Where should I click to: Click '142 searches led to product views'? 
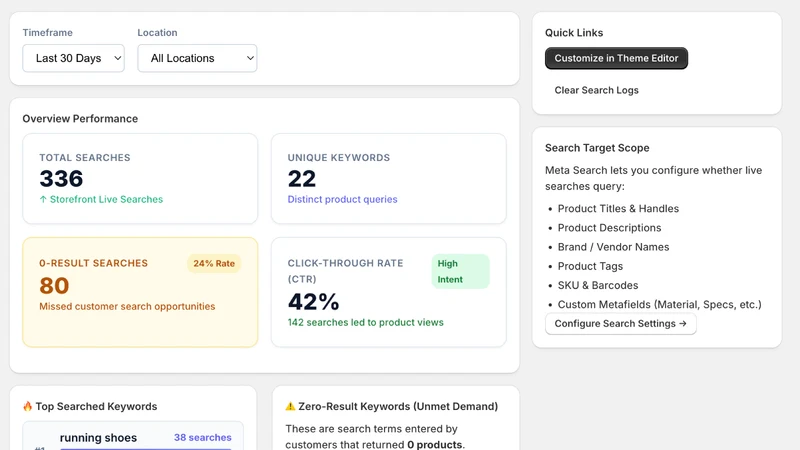point(365,322)
